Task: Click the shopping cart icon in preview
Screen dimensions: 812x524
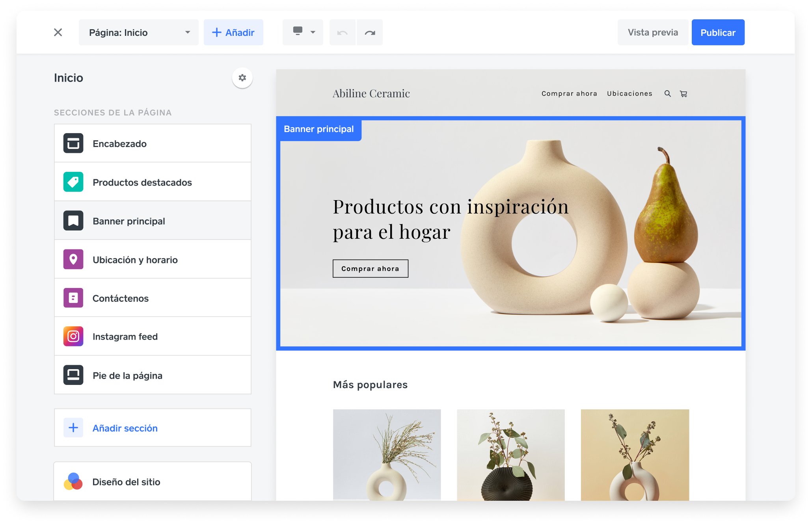Action: 683,94
